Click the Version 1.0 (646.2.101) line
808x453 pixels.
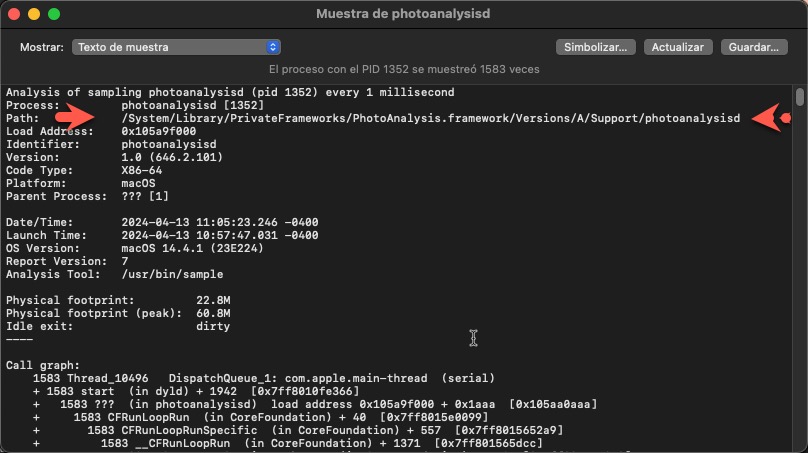pyautogui.click(x=172, y=157)
